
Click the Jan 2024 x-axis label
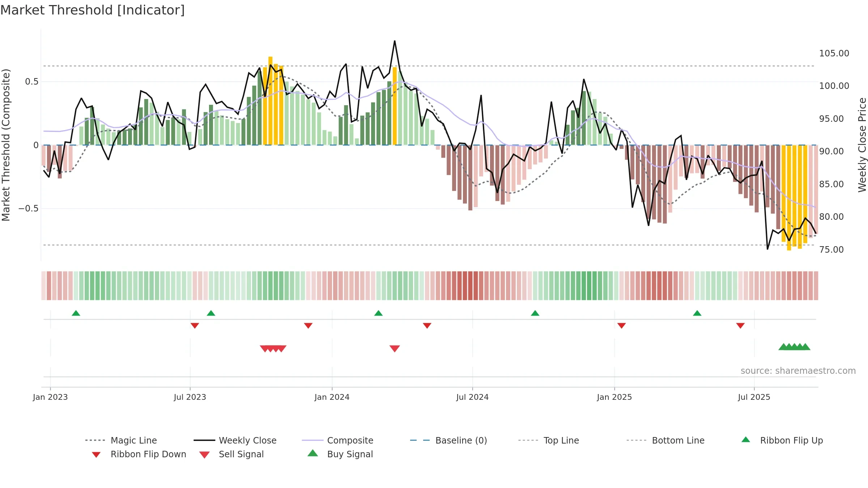click(332, 397)
